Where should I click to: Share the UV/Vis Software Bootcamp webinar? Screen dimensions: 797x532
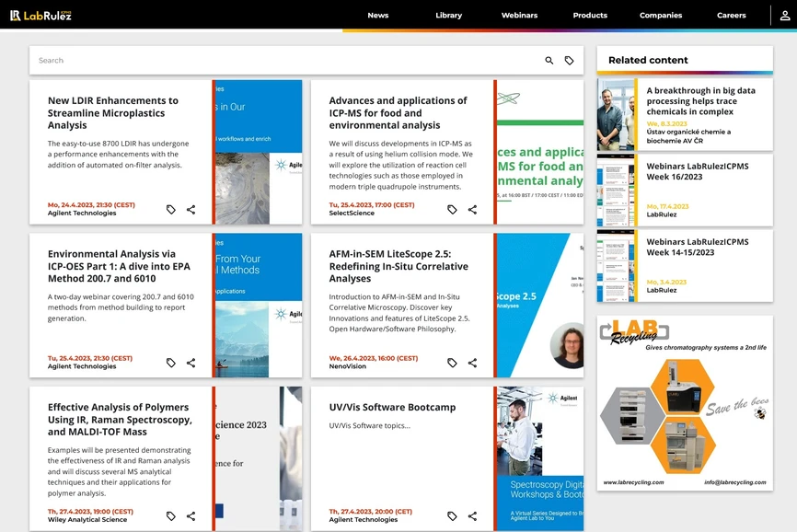click(x=472, y=516)
